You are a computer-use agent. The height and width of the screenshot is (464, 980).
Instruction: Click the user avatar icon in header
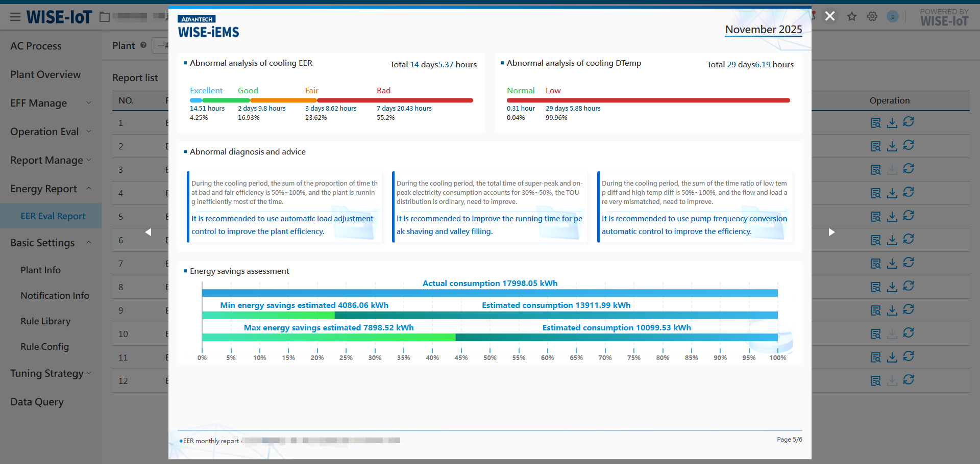893,17
